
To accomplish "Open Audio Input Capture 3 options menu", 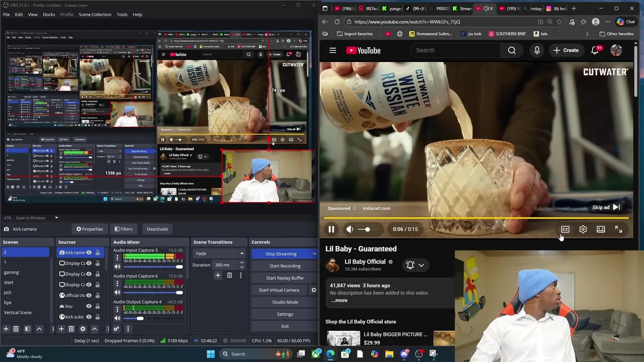I will point(117,257).
